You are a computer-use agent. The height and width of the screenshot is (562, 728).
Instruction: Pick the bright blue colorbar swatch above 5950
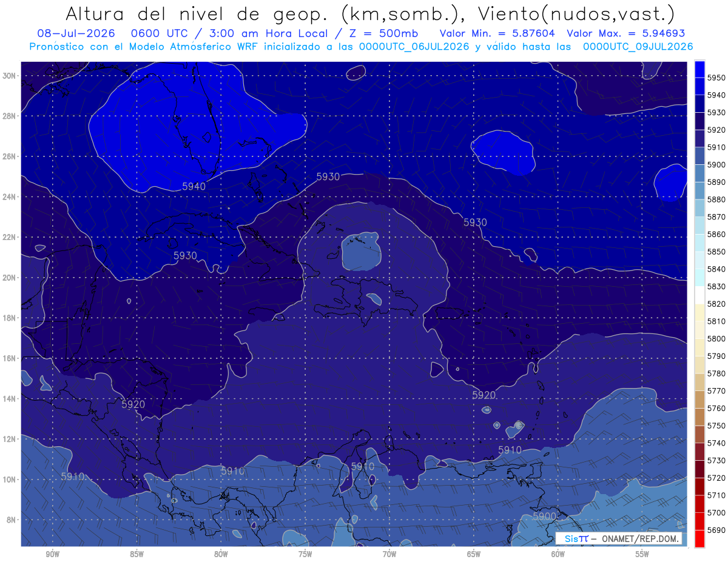click(x=699, y=69)
